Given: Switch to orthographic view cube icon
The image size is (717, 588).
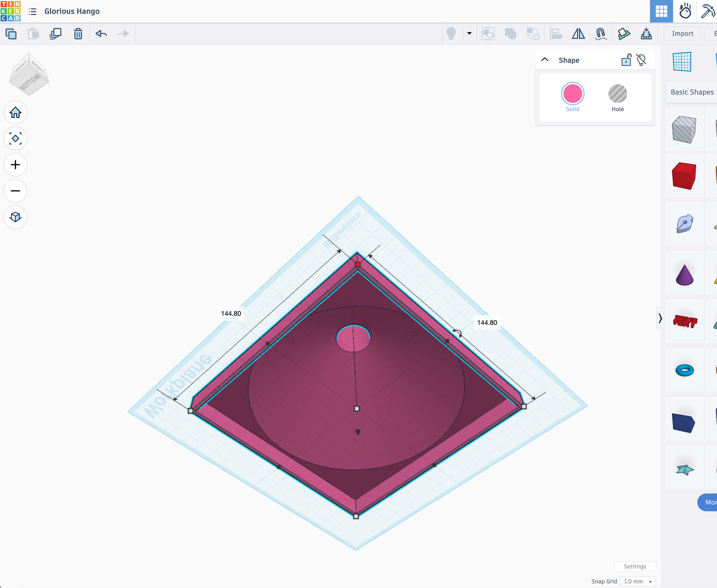Looking at the screenshot, I should pyautogui.click(x=16, y=217).
